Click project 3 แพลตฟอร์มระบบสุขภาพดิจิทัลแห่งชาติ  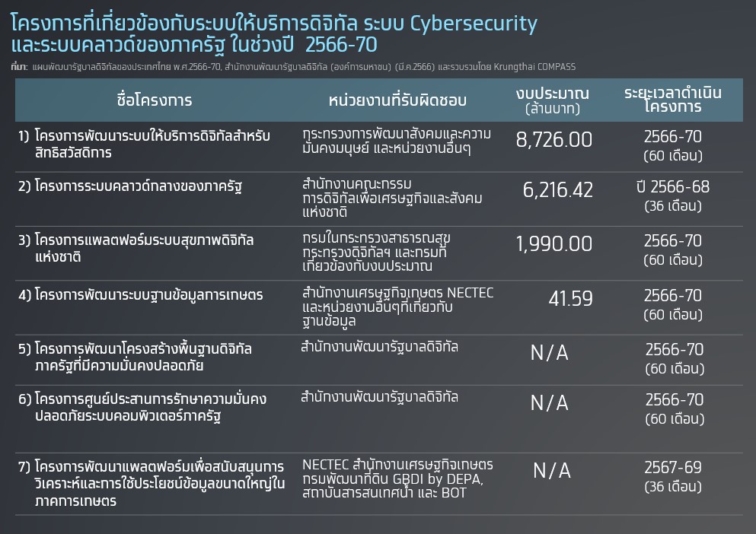click(136, 248)
